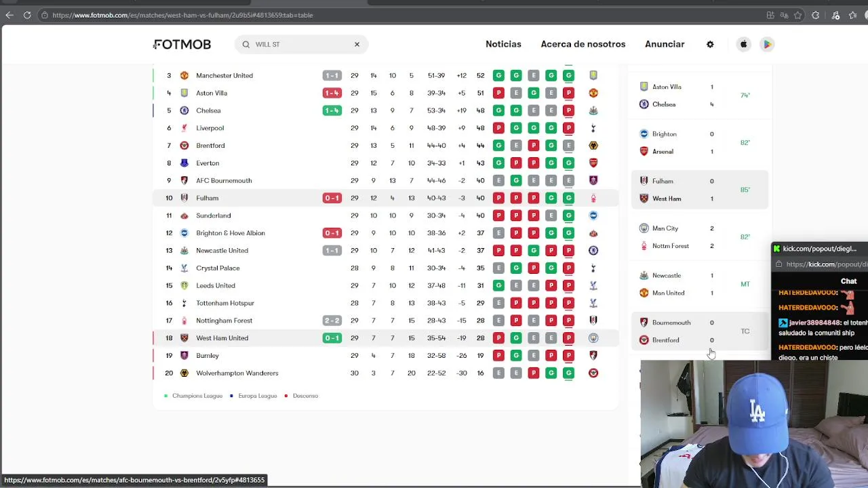Click AFC Bournemouth crest in table
868x488 pixels.
(x=184, y=180)
